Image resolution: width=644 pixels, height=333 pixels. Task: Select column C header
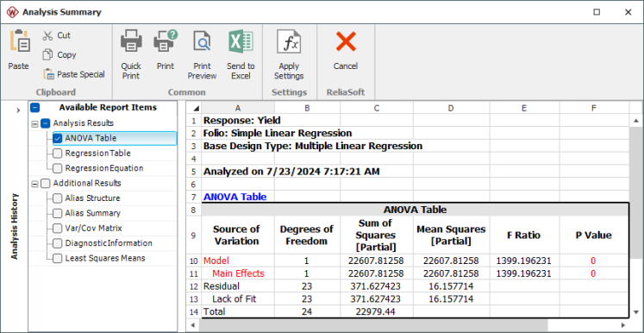[377, 108]
